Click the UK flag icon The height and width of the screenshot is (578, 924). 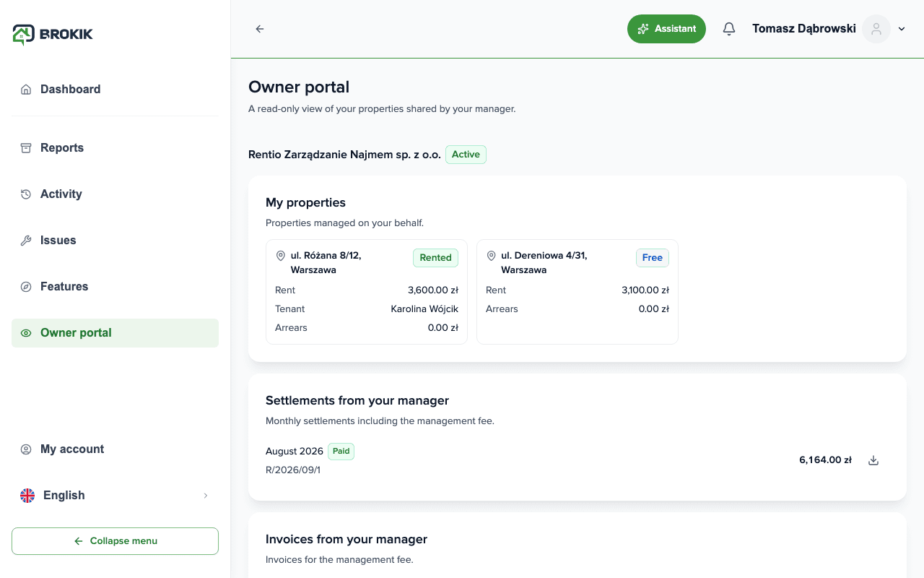click(x=27, y=496)
